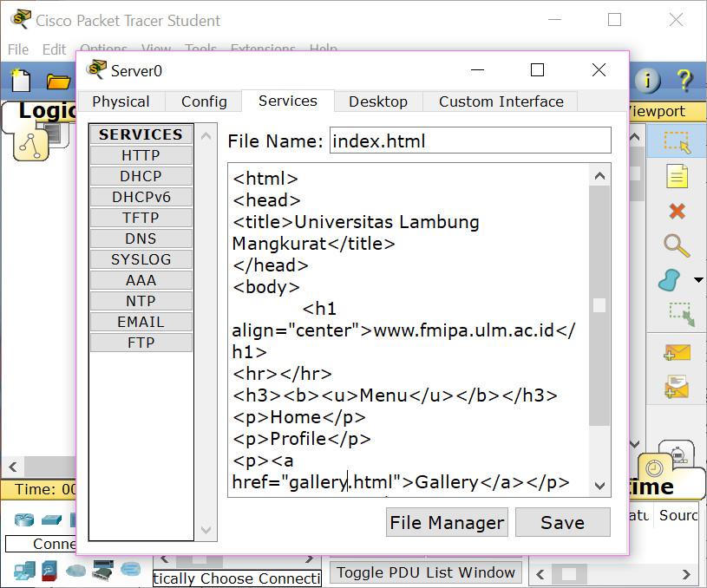Create new file in Packet Tracer toolbar
Viewport: 707px width, 588px height.
pos(20,81)
